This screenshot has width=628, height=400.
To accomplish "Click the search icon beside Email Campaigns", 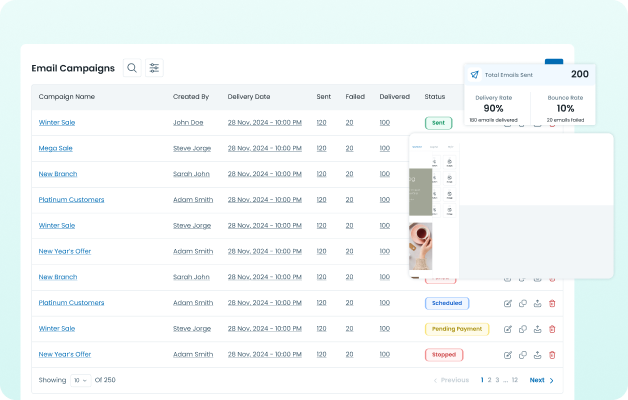I will coord(131,68).
